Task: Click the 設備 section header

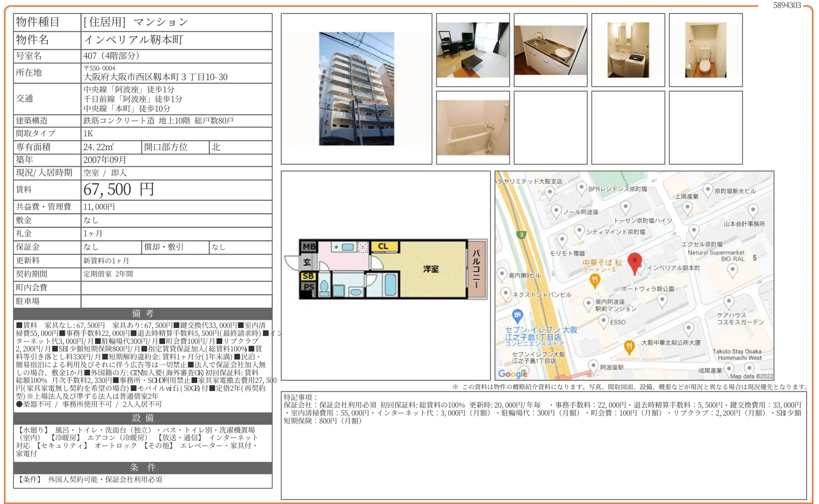Action: coord(143,418)
